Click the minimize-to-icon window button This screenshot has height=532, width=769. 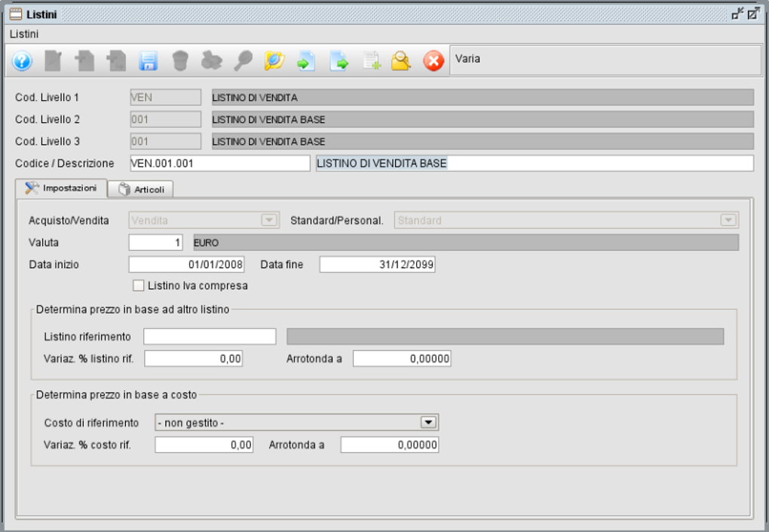click(x=737, y=14)
